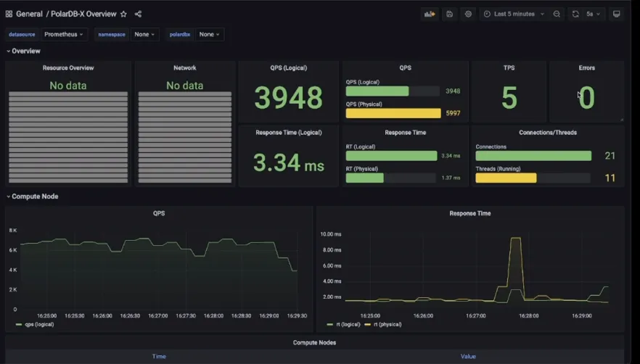Open the QPS (Logical) panel title menu
The width and height of the screenshot is (640, 364).
click(289, 67)
